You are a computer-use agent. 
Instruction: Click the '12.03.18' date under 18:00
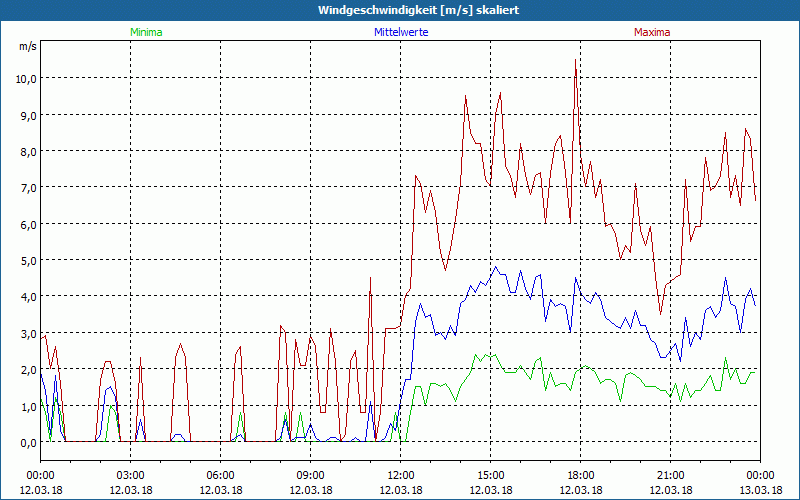581,490
